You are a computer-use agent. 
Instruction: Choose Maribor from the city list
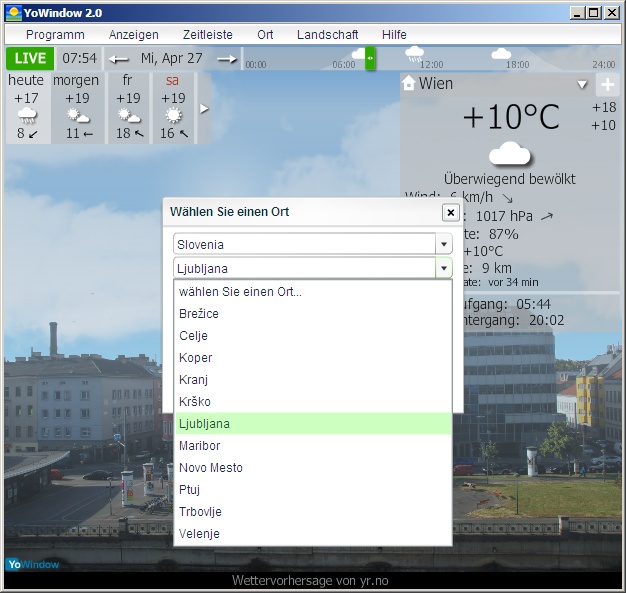click(199, 446)
